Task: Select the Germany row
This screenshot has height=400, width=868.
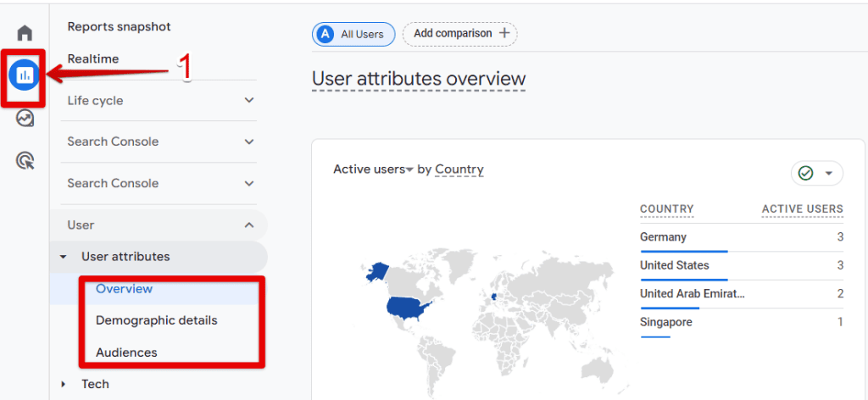Action: pyautogui.click(x=742, y=238)
